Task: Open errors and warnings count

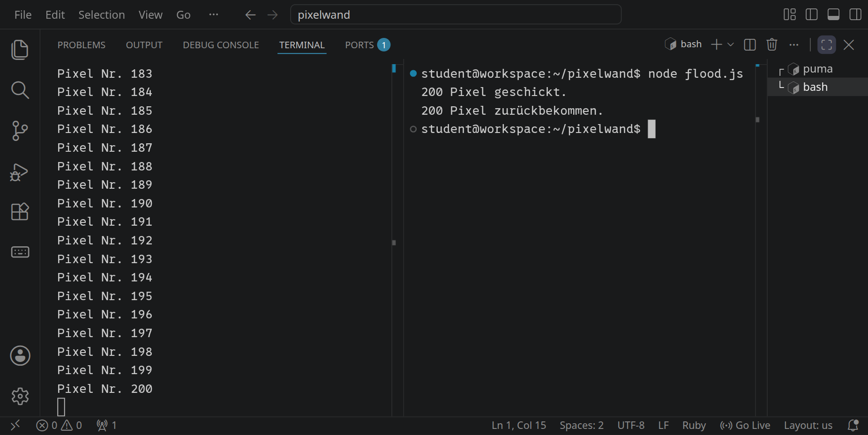Action: [x=59, y=425]
